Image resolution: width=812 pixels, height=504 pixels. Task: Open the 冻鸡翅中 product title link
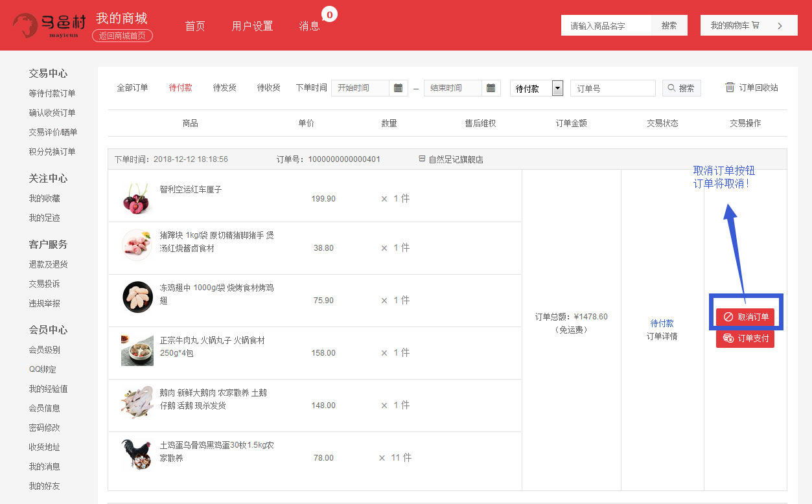[217, 294]
